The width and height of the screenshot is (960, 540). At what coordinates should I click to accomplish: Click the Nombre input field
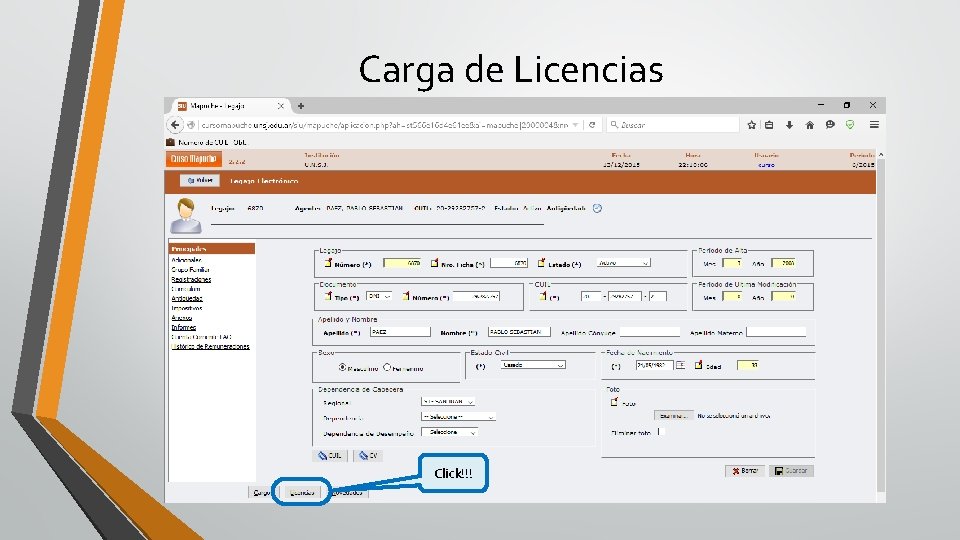(x=519, y=332)
